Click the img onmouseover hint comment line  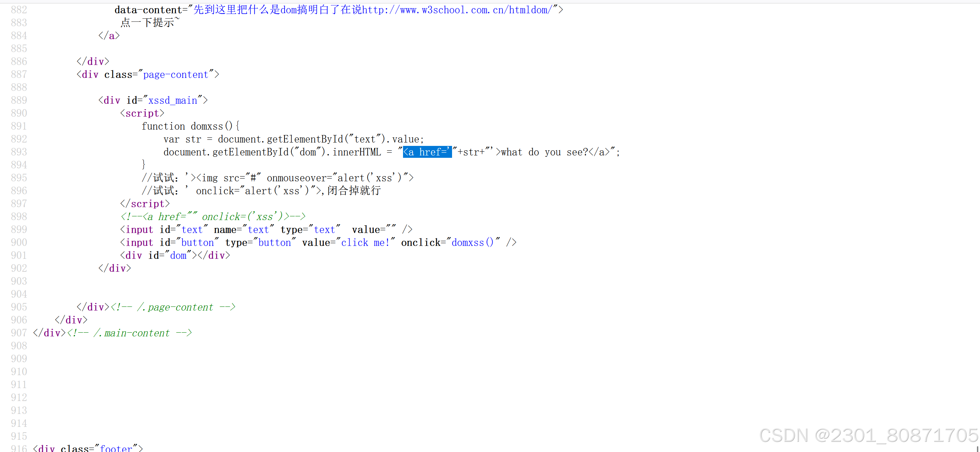[278, 178]
